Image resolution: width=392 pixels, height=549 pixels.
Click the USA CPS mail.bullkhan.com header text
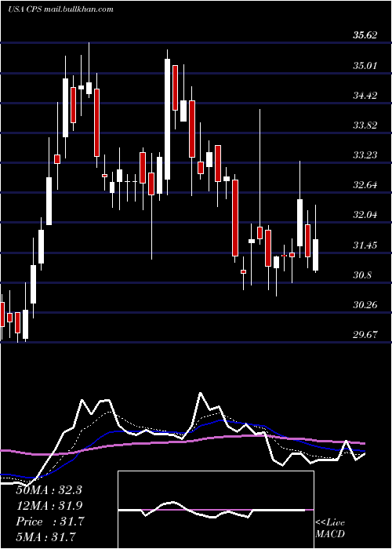click(60, 9)
